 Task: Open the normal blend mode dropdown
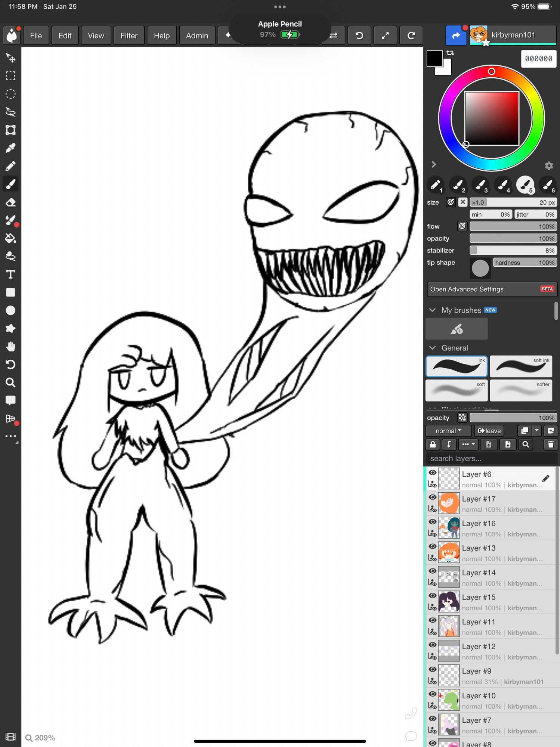tap(448, 431)
